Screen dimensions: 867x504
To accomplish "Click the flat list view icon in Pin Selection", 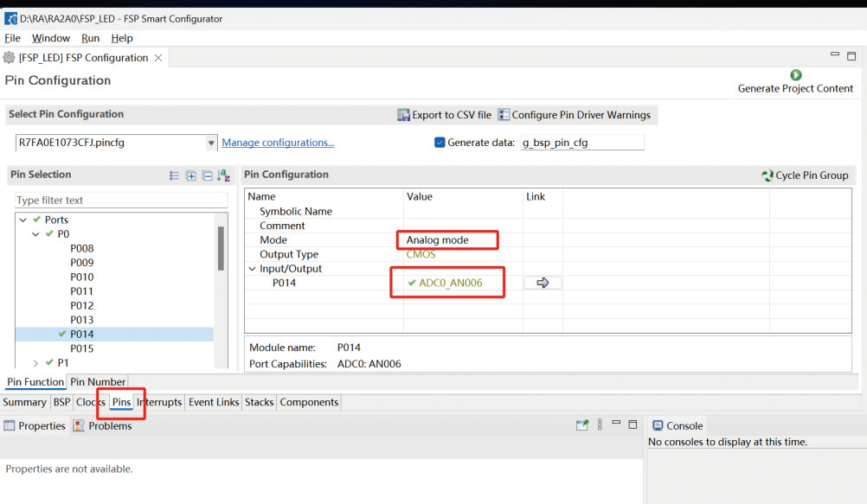I will (174, 175).
